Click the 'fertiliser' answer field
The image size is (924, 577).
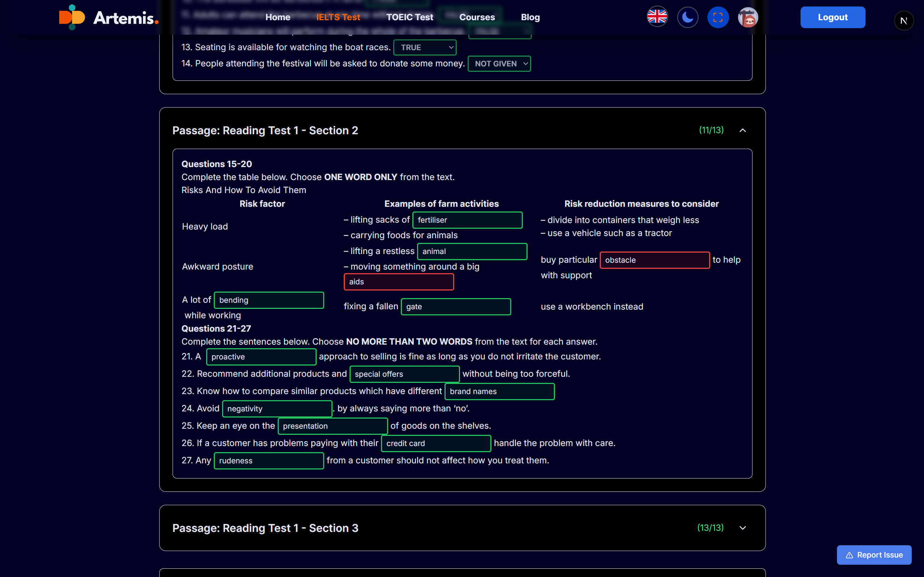tap(467, 220)
